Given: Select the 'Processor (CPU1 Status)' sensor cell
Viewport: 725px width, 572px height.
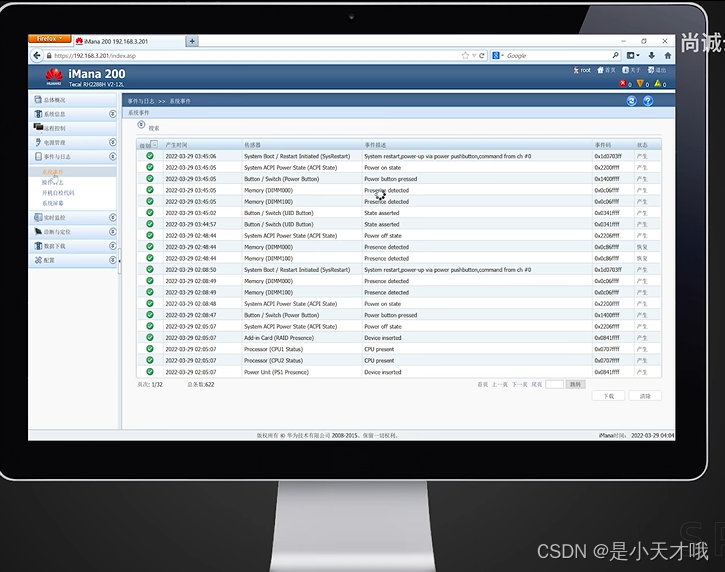Looking at the screenshot, I should [273, 349].
